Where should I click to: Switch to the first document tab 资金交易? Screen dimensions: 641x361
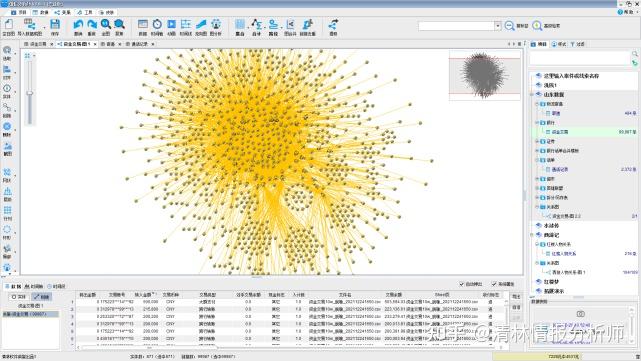(36, 44)
